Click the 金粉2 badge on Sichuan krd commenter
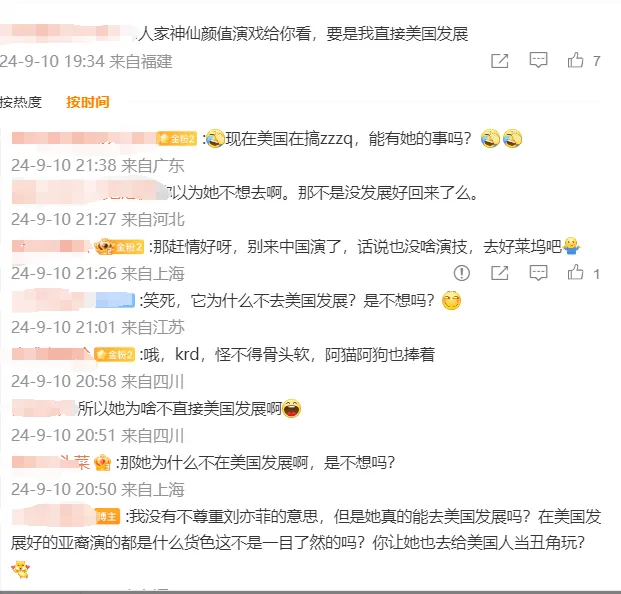Viewport: 621px width, 594px height. pos(115,354)
